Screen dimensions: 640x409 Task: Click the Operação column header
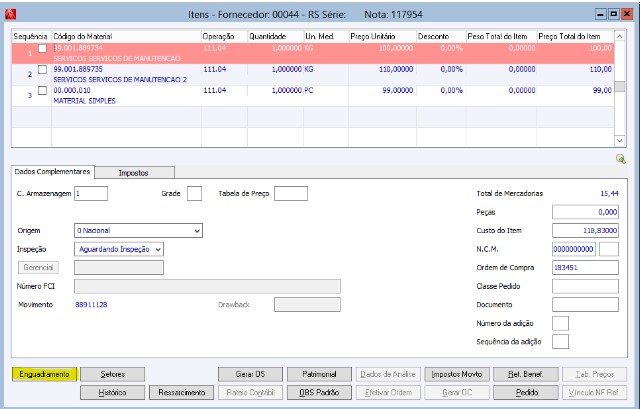(x=224, y=36)
